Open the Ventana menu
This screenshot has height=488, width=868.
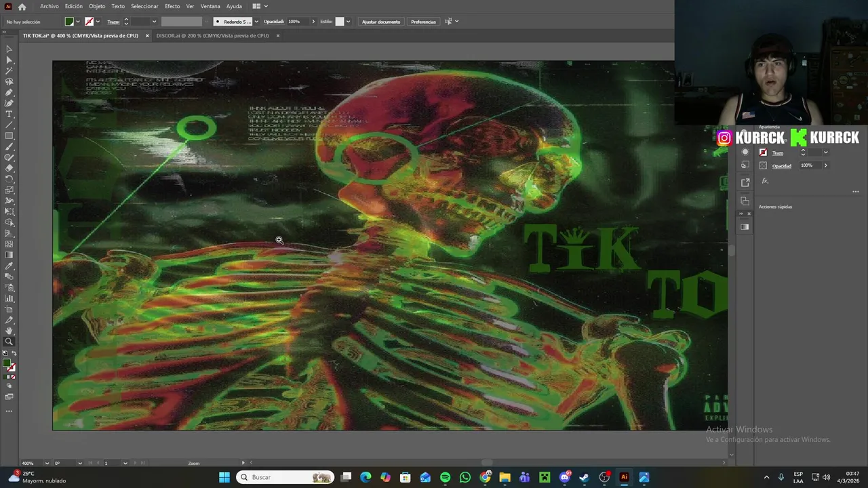(x=210, y=6)
